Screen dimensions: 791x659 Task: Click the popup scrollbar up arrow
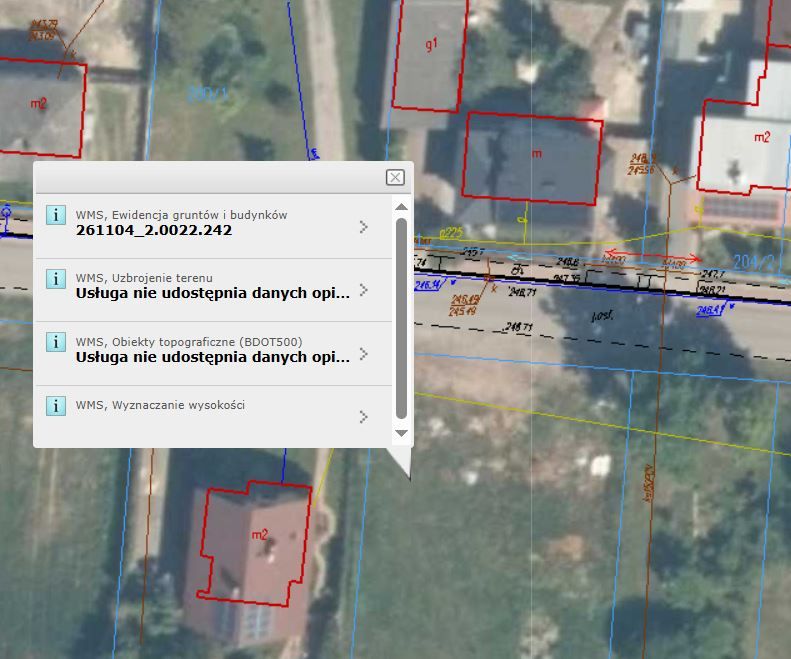click(x=402, y=207)
